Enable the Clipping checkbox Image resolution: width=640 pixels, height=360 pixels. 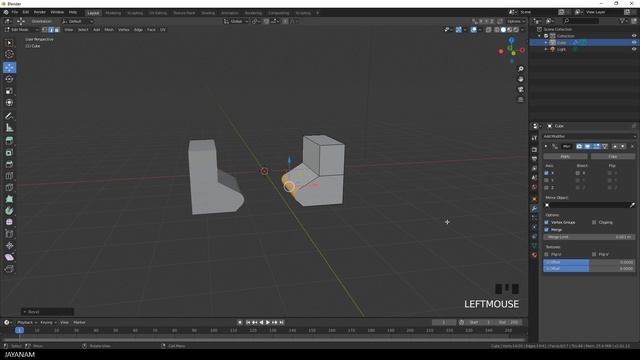(x=594, y=222)
